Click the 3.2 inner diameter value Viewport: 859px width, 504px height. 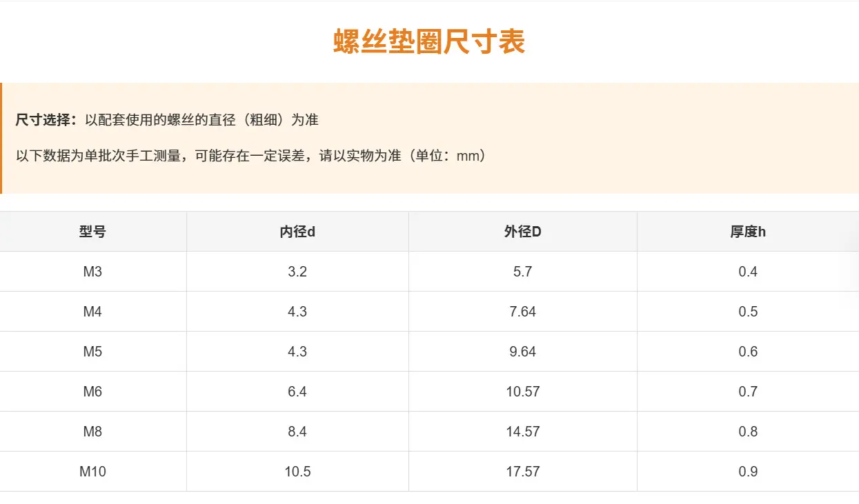(297, 272)
